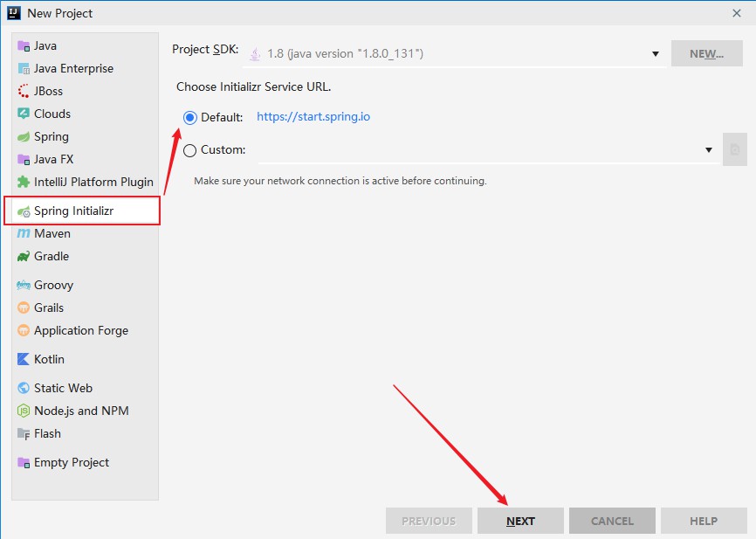The height and width of the screenshot is (539, 756).
Task: Click the Maven m icon
Action: (x=24, y=233)
